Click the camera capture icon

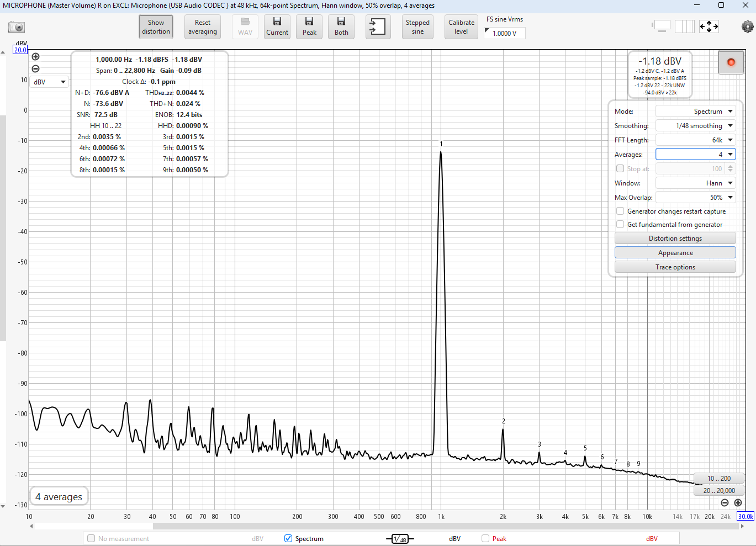tap(17, 27)
